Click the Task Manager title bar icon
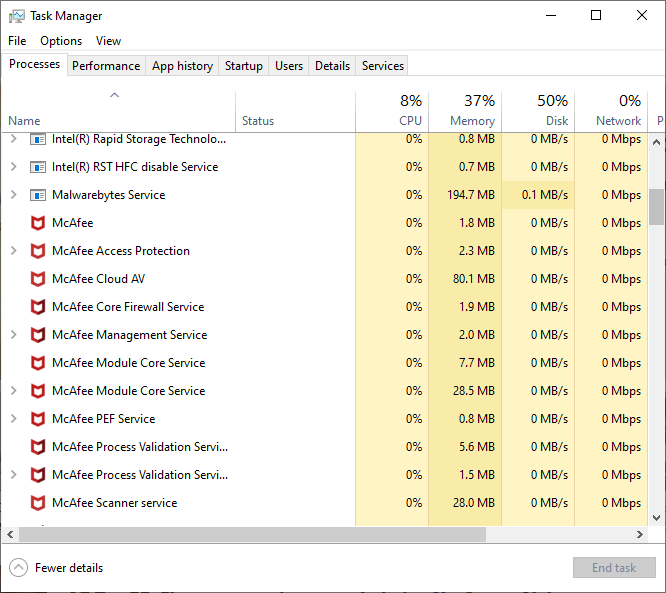 click(17, 16)
